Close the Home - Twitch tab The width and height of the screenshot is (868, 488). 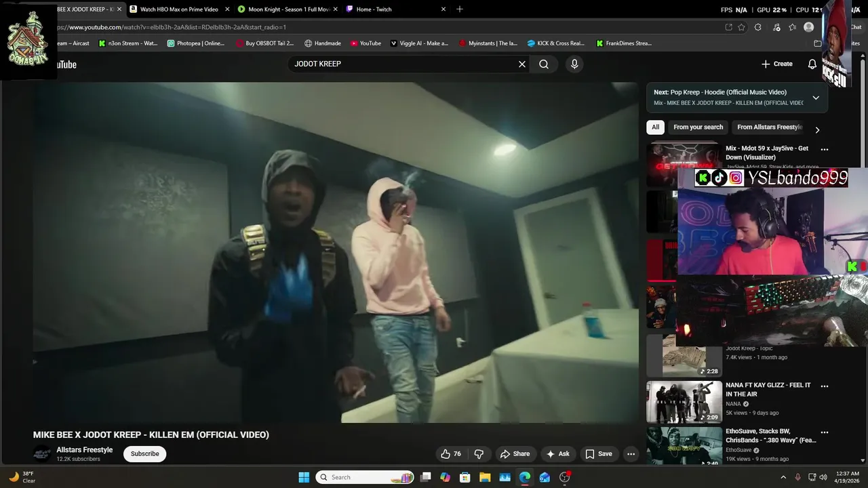tap(443, 9)
